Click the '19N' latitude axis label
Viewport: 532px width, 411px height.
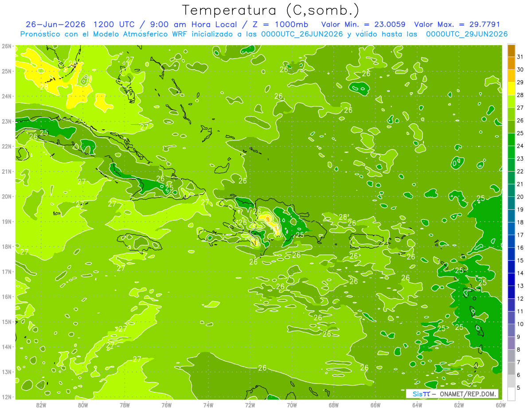(6, 222)
